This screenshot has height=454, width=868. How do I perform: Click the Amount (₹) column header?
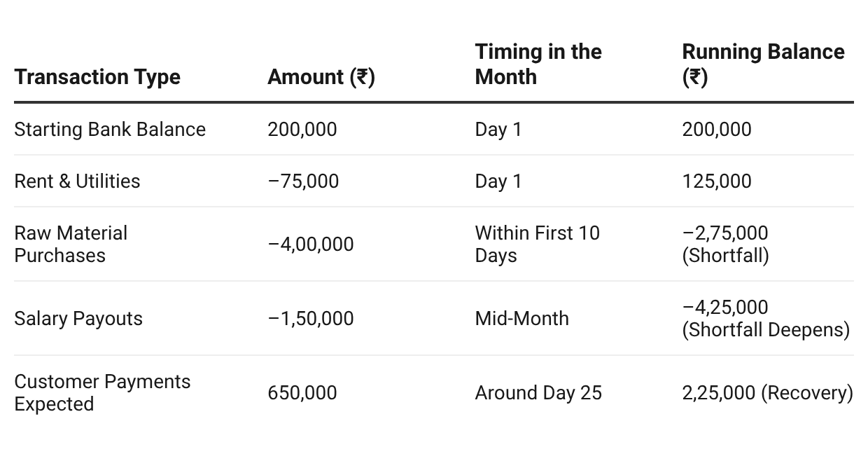click(x=321, y=77)
